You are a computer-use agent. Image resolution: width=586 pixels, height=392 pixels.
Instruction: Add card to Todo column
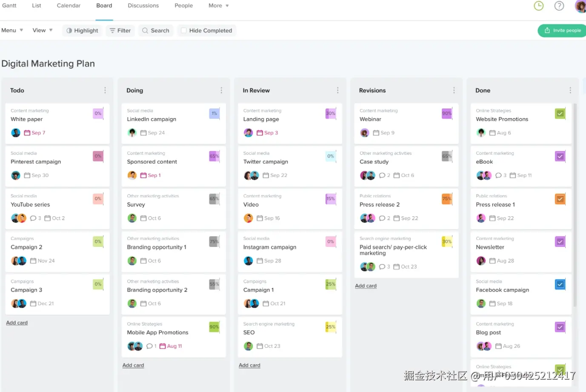tap(17, 323)
